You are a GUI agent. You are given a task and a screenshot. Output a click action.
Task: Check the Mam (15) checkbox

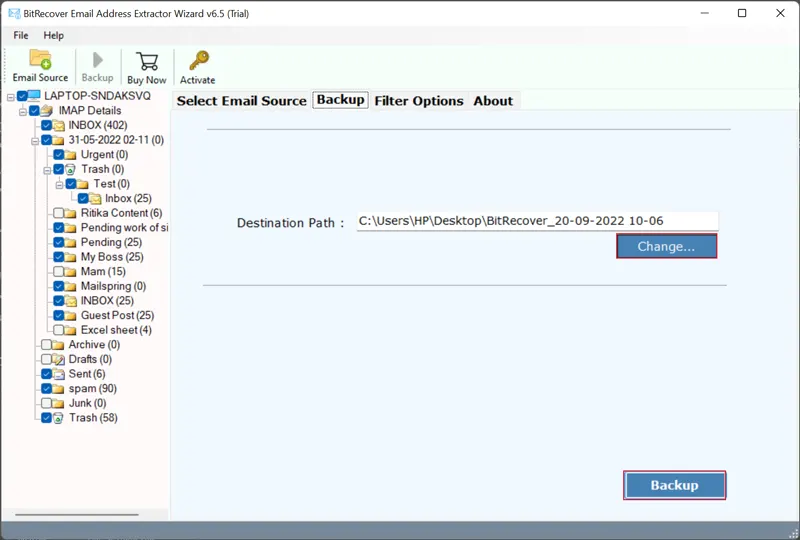pos(59,272)
